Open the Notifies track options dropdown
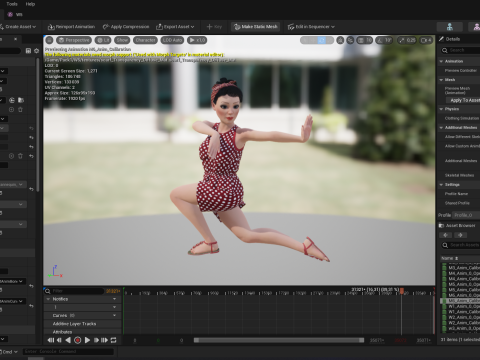The image size is (480, 360). pos(115,299)
